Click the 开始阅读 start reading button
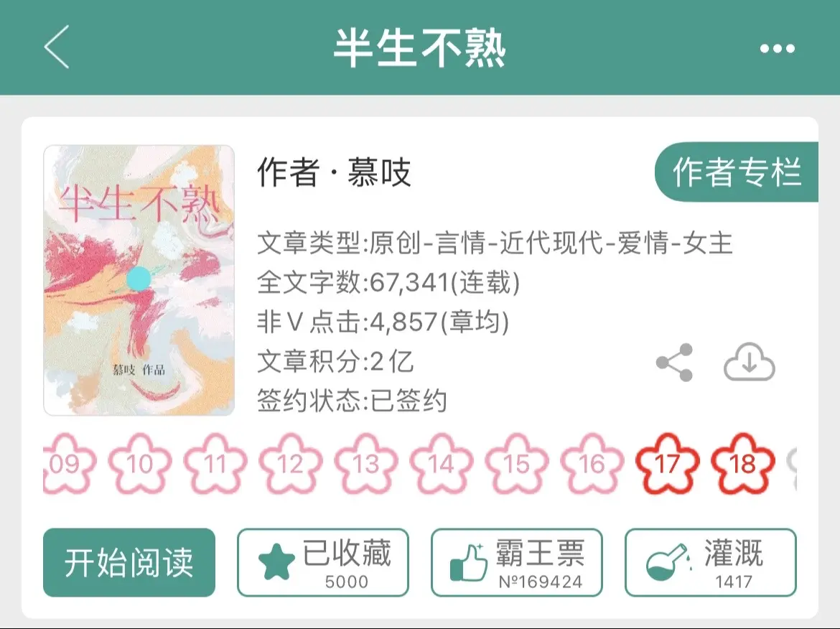 coord(129,562)
